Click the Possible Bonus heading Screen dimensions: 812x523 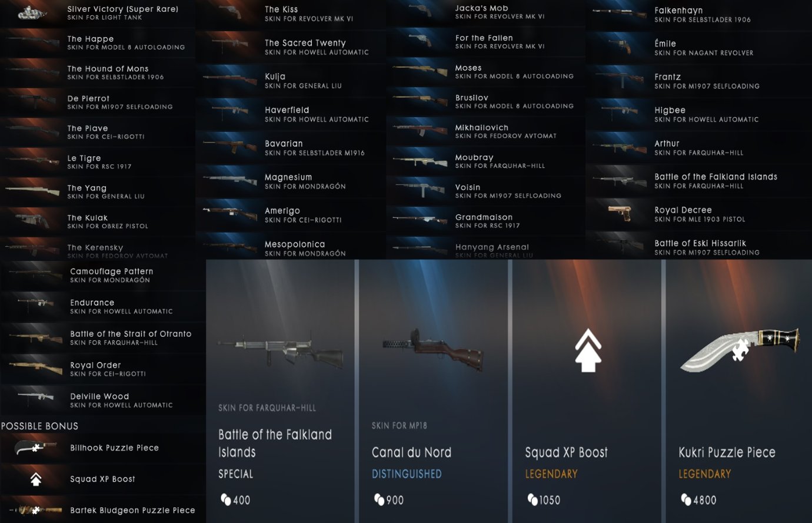tap(39, 426)
